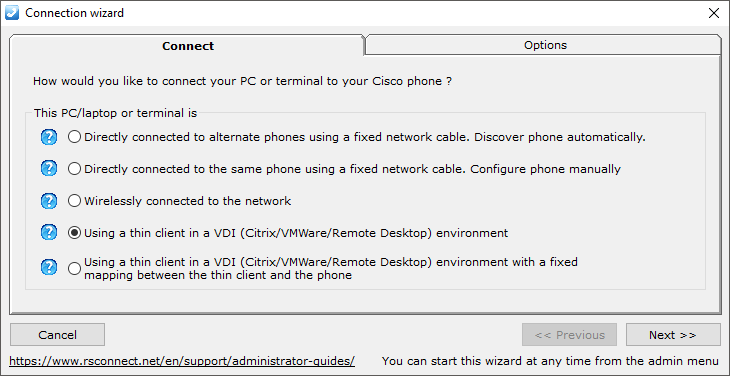730x376 pixels.
Task: Click label text 'Wirelessly connected to the network'
Action: pos(188,201)
